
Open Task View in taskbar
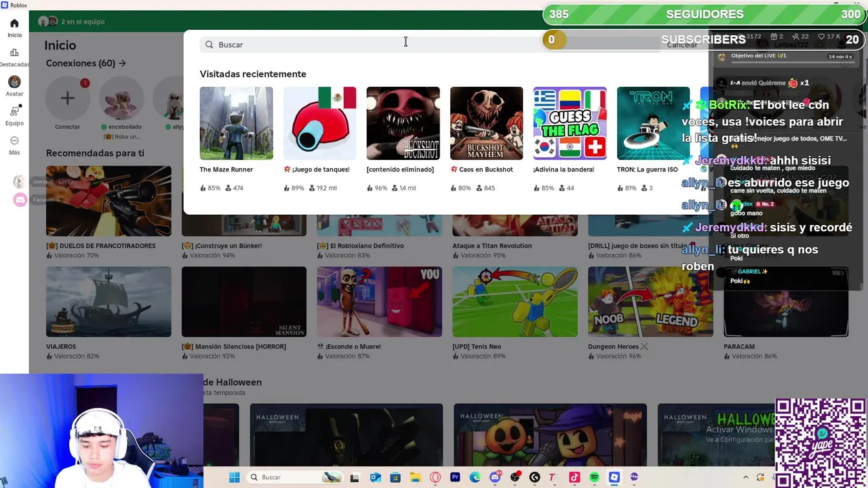pyautogui.click(x=354, y=478)
